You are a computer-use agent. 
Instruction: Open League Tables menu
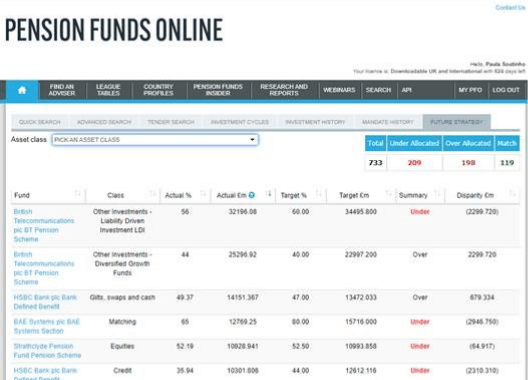[x=108, y=90]
